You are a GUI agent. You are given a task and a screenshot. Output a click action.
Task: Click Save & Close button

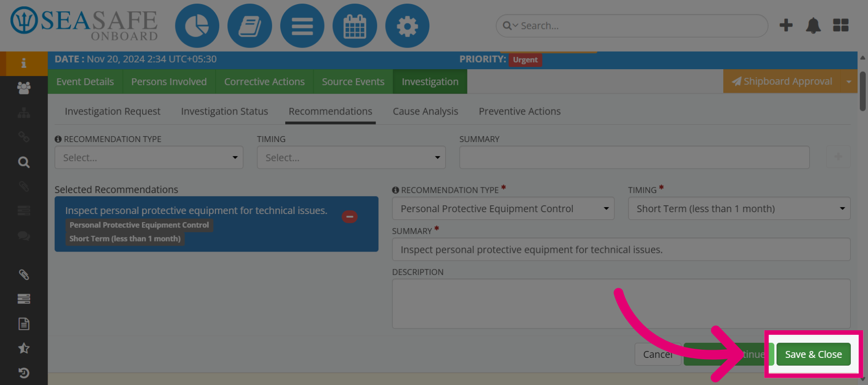tap(813, 354)
